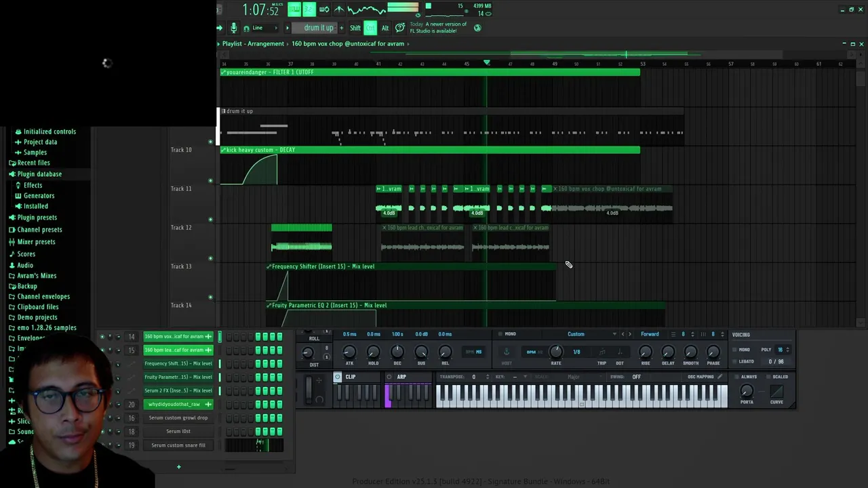Expand the Playlist - Arrangement breadcrumb menu
Viewport: 868px width, 488px height.
253,44
